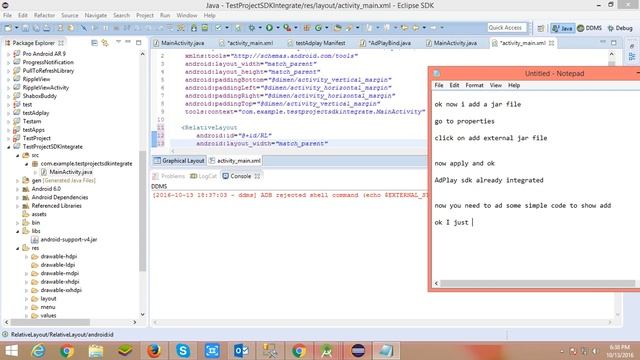This screenshot has height=360, width=640.
Task: Switch to the Debug perspective
Action: (x=620, y=28)
